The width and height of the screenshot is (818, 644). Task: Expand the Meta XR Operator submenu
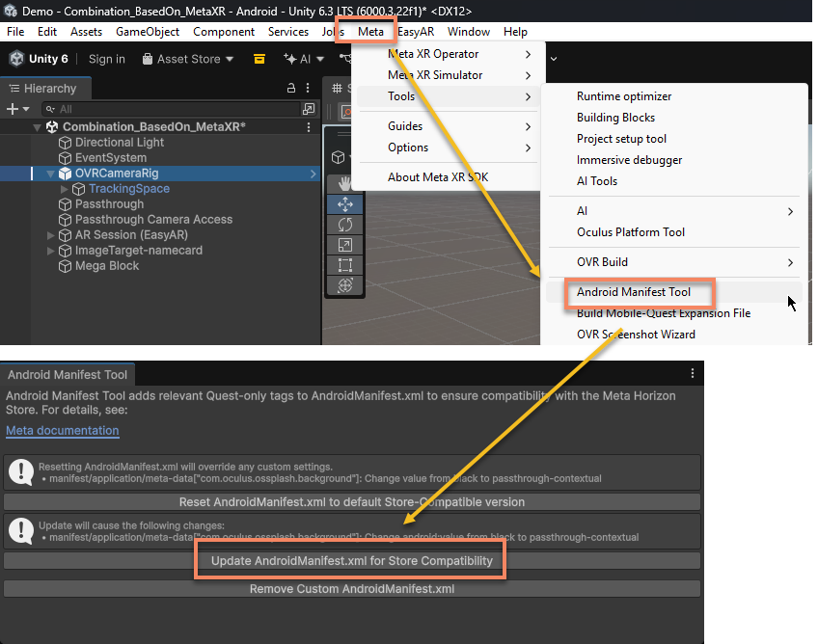coord(449,54)
